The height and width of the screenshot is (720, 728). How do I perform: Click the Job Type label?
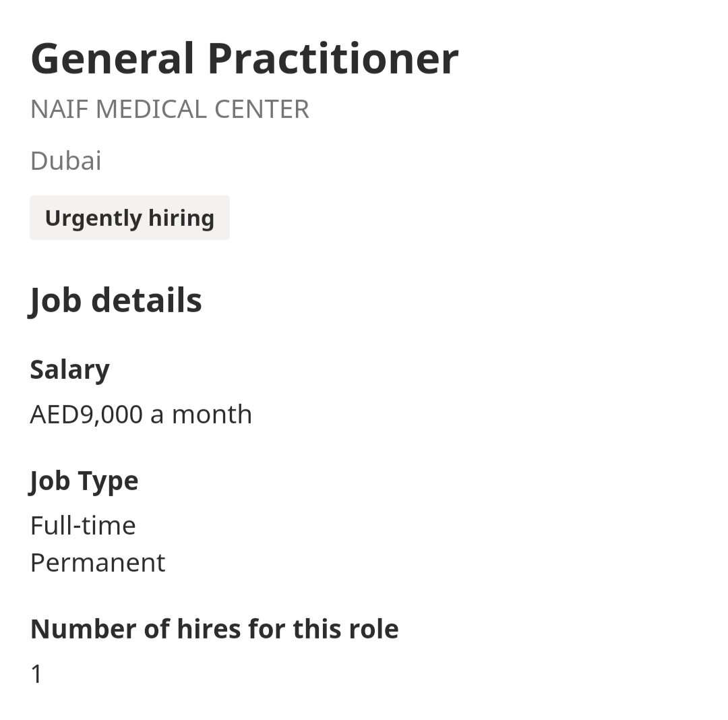(x=84, y=481)
